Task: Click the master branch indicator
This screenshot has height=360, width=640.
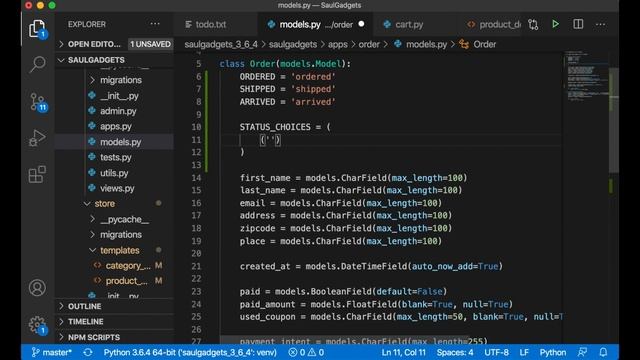Action: click(x=52, y=352)
